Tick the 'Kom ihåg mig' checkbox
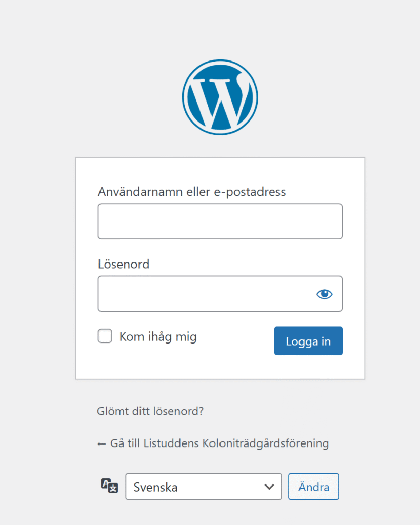The image size is (420, 525). tap(105, 336)
